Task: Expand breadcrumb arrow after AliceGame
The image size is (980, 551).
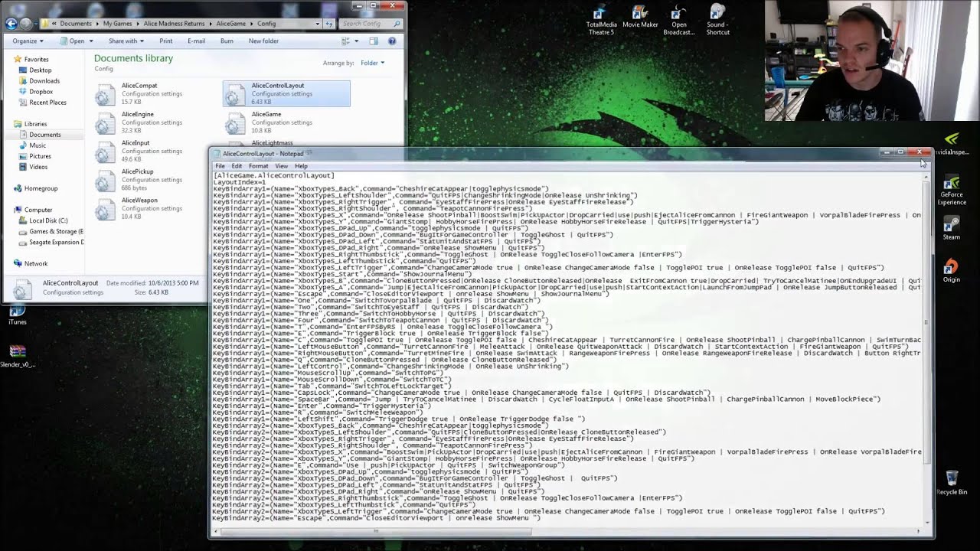Action: point(251,24)
